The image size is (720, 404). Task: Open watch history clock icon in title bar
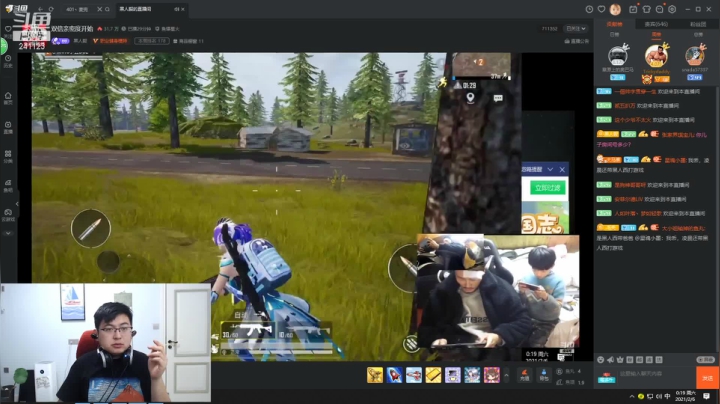[x=590, y=9]
